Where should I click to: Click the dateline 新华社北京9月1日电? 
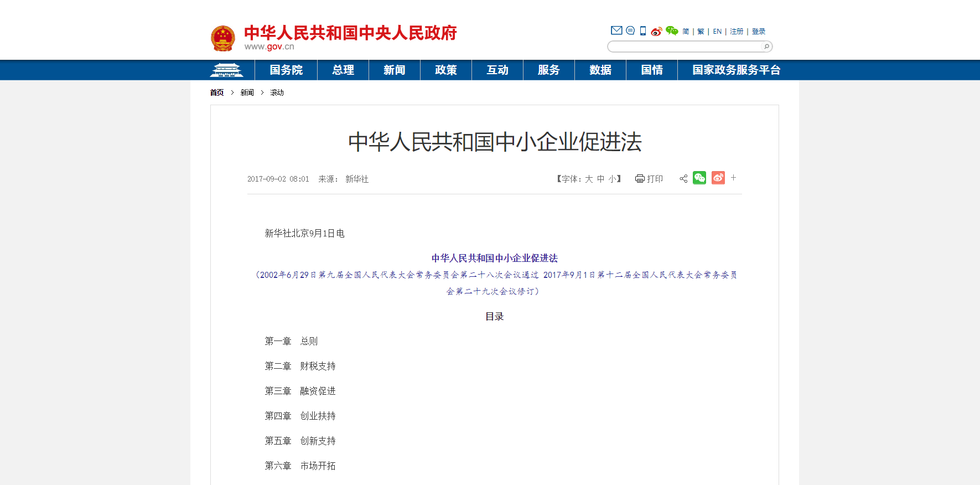tap(304, 233)
